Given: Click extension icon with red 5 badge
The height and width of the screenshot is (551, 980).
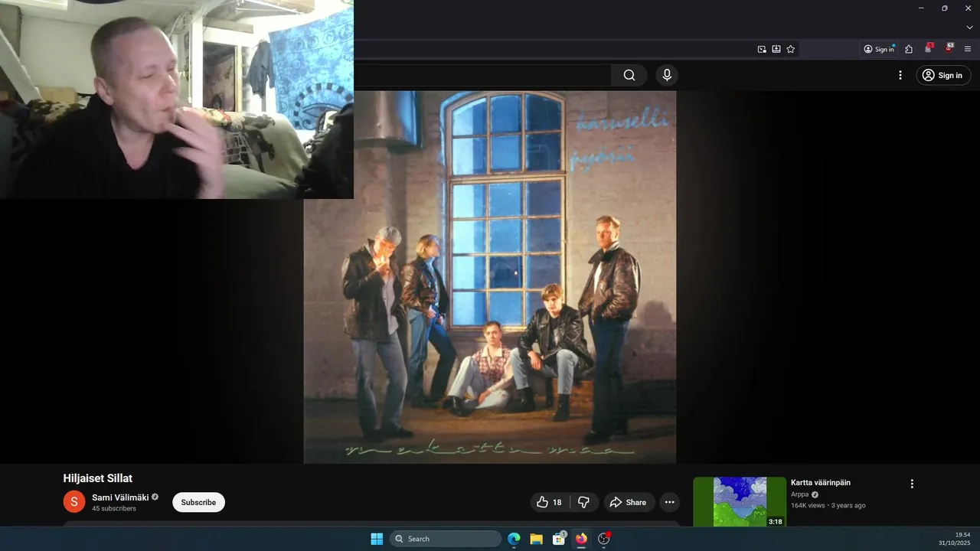Looking at the screenshot, I should point(929,49).
